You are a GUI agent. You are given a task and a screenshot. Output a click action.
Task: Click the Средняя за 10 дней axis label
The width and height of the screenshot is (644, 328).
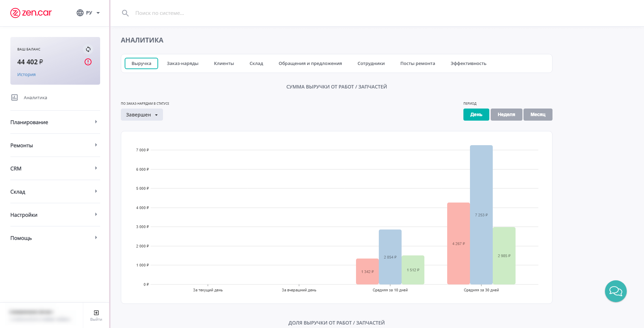390,290
